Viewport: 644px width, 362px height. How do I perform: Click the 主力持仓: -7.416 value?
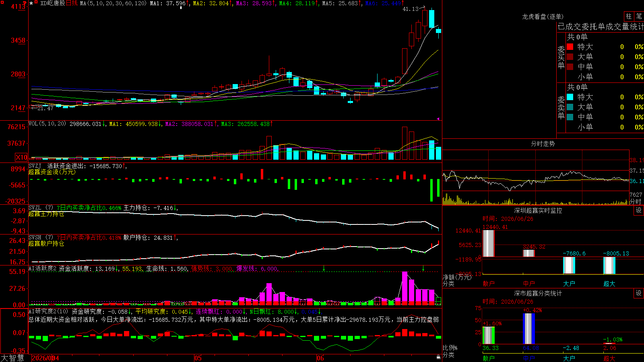click(x=148, y=208)
